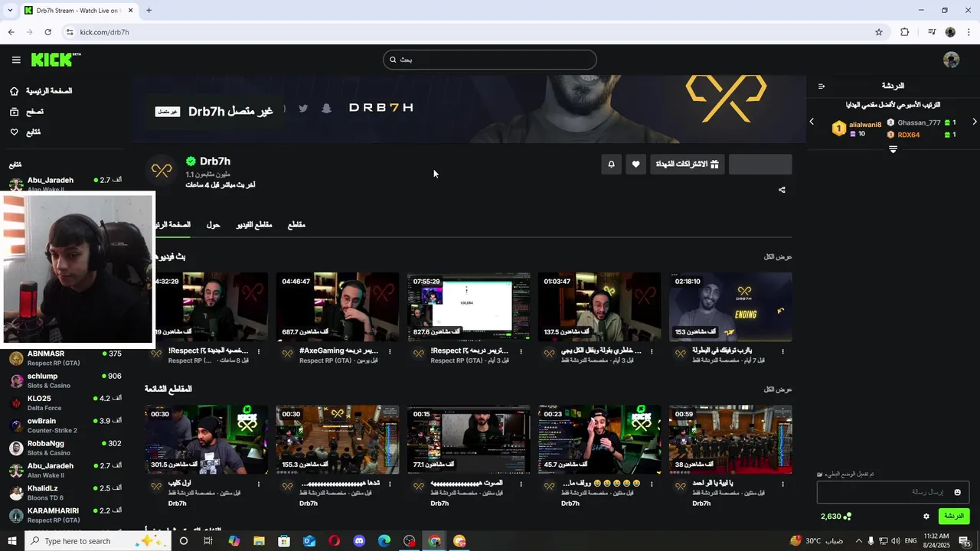Open options menu for the 00:59 clip
Image resolution: width=980 pixels, height=551 pixels.
point(782,484)
